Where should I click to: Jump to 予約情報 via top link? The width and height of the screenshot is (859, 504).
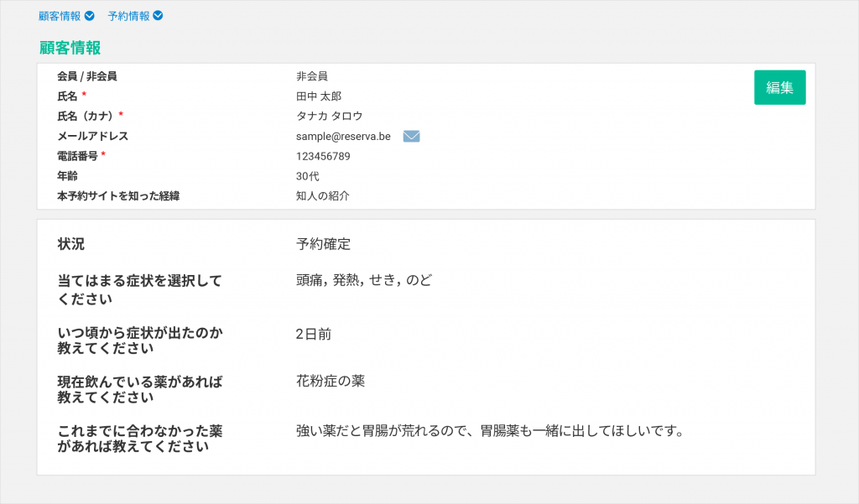128,16
